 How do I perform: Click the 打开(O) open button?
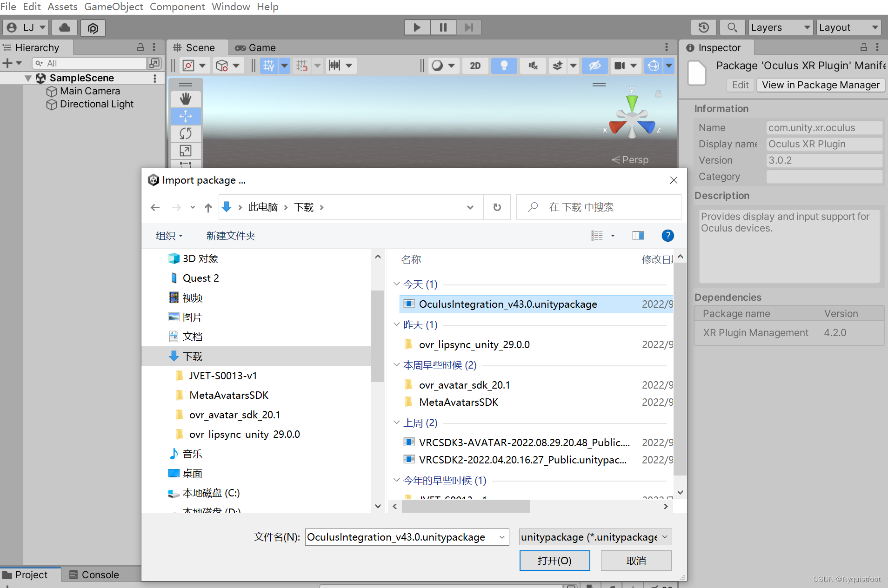click(554, 561)
